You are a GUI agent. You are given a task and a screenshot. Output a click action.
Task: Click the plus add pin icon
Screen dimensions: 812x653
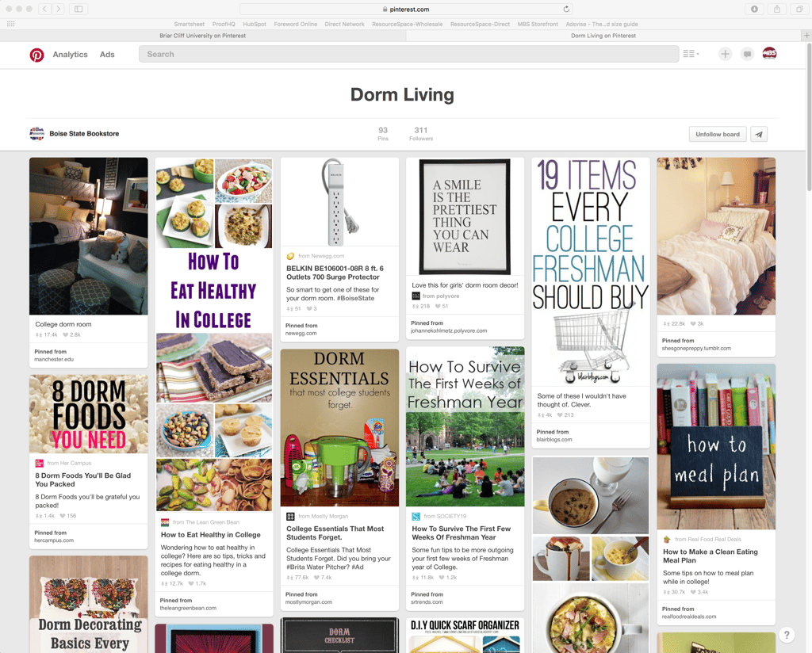[725, 54]
